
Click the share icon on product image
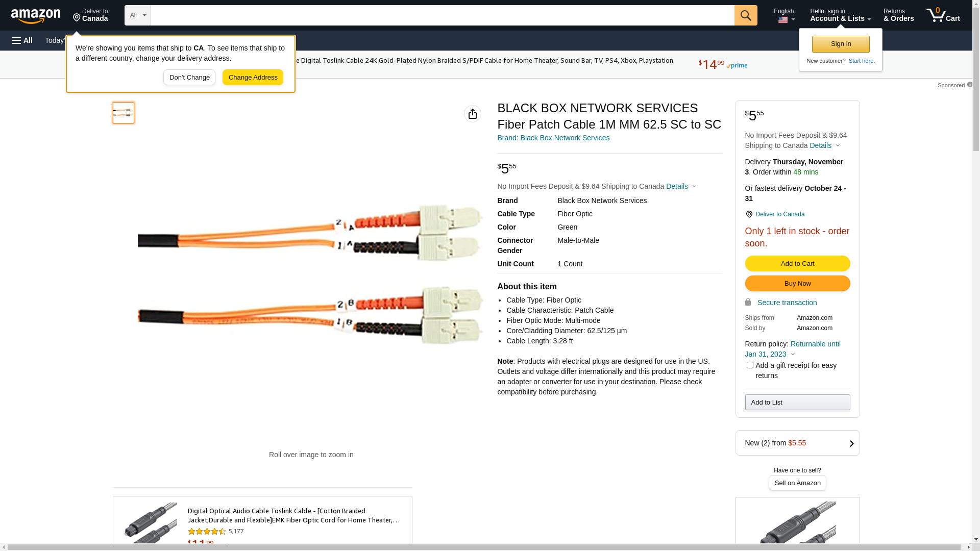coord(473,114)
